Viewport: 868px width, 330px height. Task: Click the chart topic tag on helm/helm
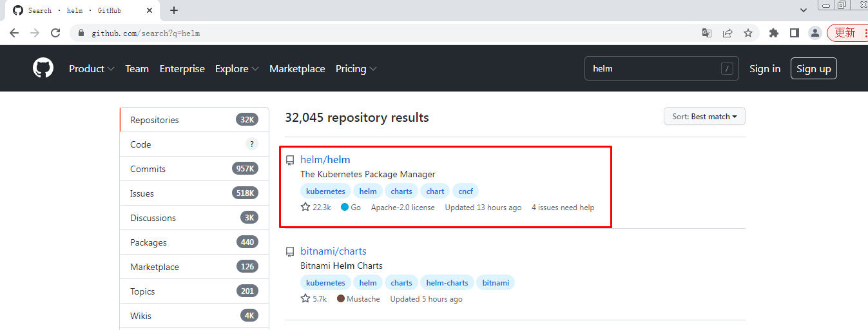tap(435, 191)
